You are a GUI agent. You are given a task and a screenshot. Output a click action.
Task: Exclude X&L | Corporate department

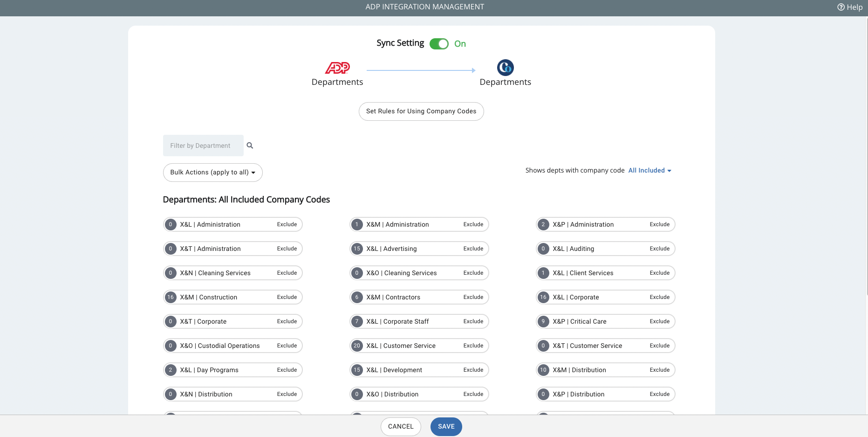tap(660, 297)
